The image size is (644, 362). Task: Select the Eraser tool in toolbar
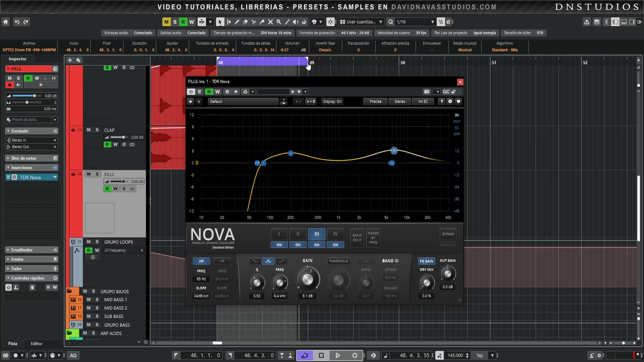[245, 22]
